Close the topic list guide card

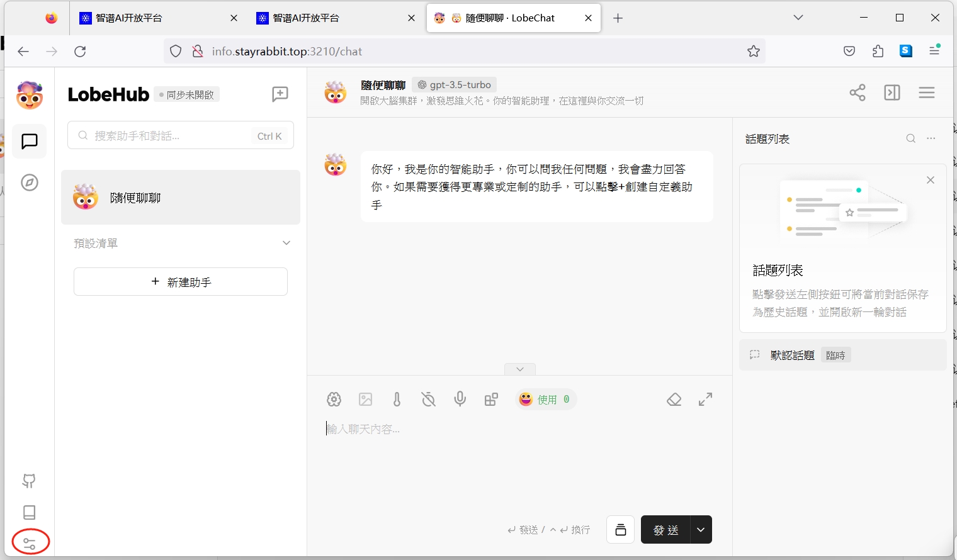coord(931,180)
